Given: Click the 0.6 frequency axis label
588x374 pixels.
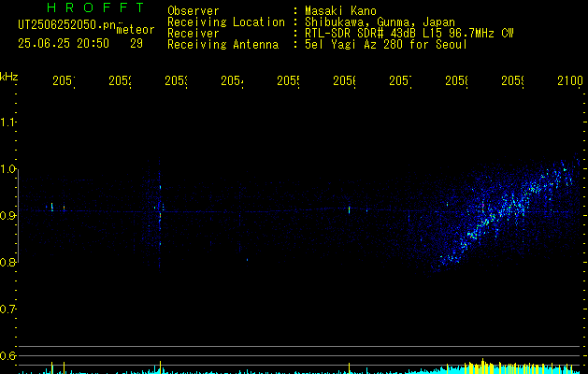Looking at the screenshot, I should 7,355.
